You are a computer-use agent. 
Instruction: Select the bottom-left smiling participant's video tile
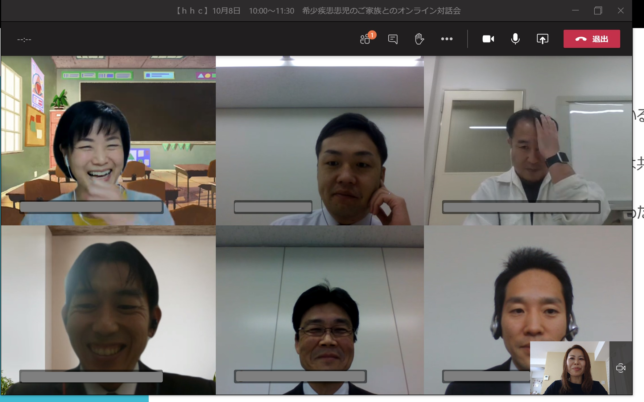tap(108, 310)
